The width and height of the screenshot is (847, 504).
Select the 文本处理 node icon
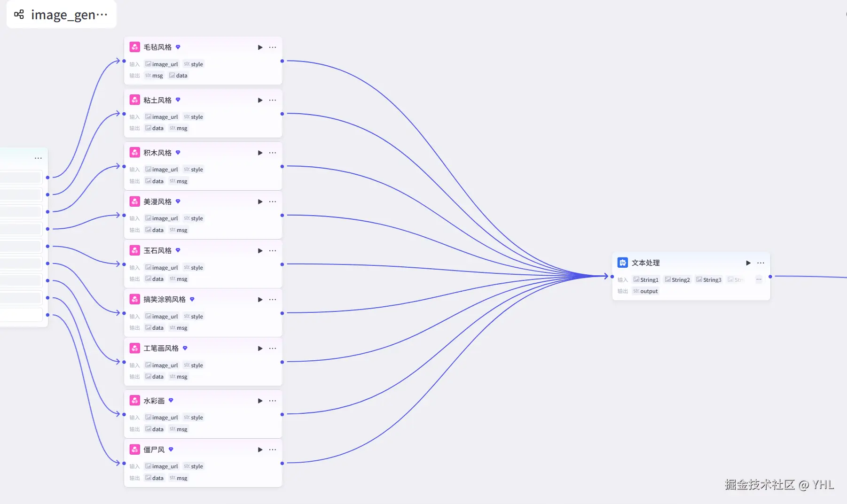pos(623,263)
